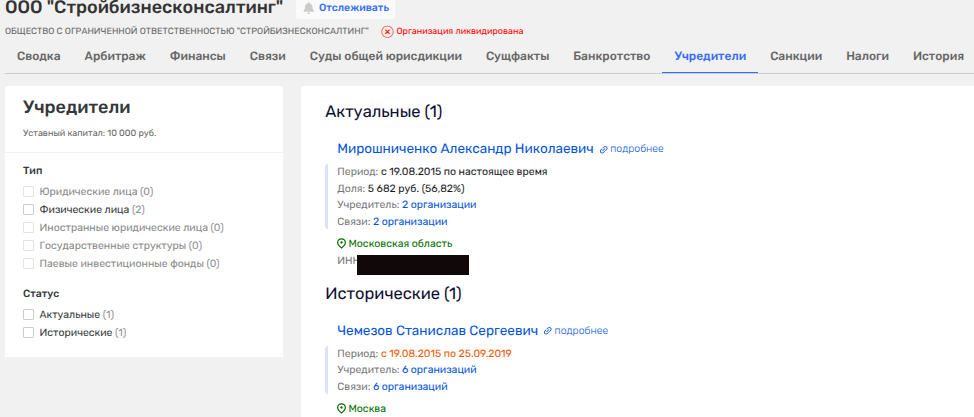This screenshot has width=974, height=417.
Task: Click the Московская область location pin icon
Action: pyautogui.click(x=341, y=243)
